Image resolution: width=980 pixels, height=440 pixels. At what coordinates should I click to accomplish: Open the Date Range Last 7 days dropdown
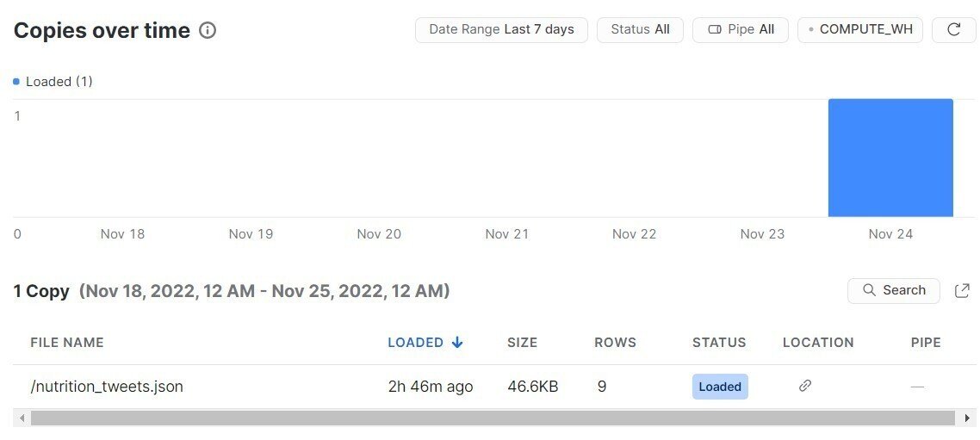pos(501,29)
